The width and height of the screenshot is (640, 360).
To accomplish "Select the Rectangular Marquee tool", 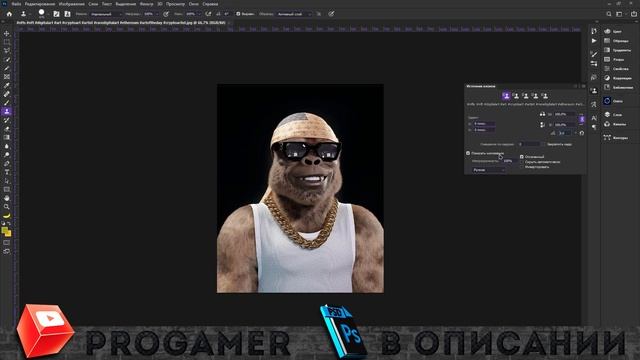I will (7, 42).
